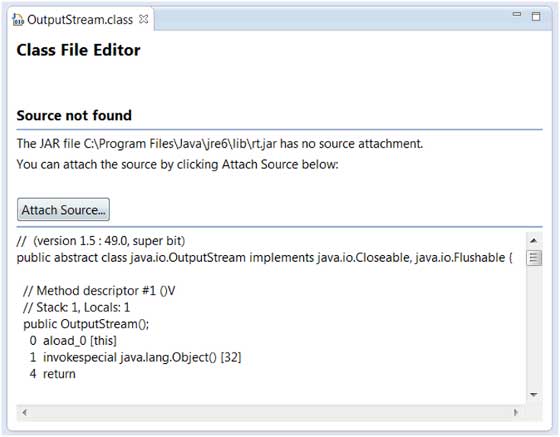Click the 'Class File Editor' heading

[78, 50]
